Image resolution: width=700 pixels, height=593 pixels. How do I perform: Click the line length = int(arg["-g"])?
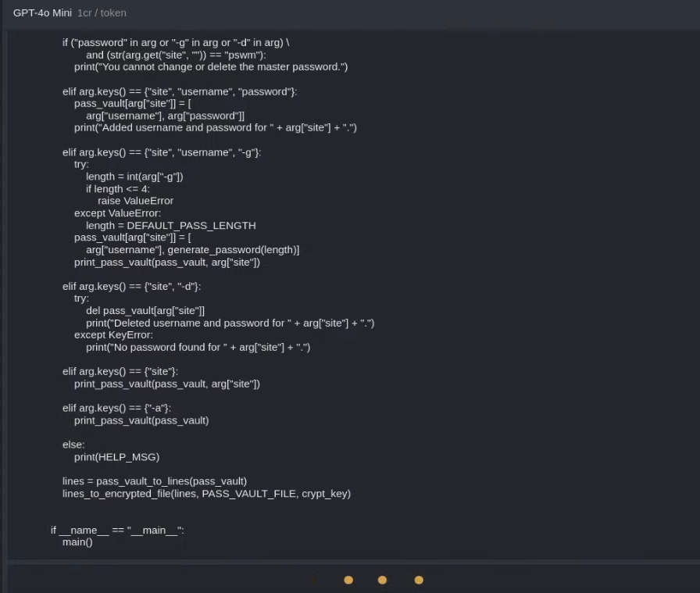[x=134, y=177]
